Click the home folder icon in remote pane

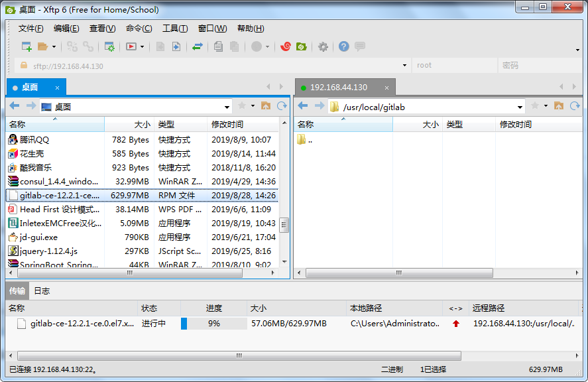pyautogui.click(x=559, y=106)
